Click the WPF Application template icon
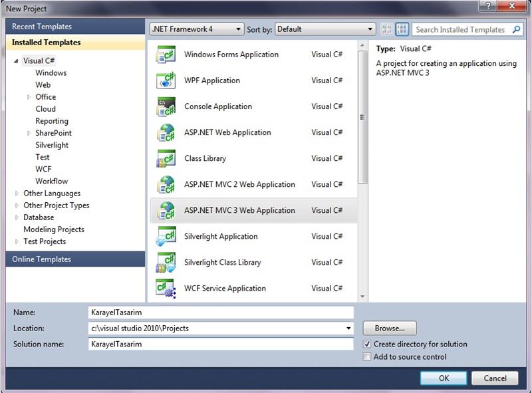 pyautogui.click(x=166, y=80)
